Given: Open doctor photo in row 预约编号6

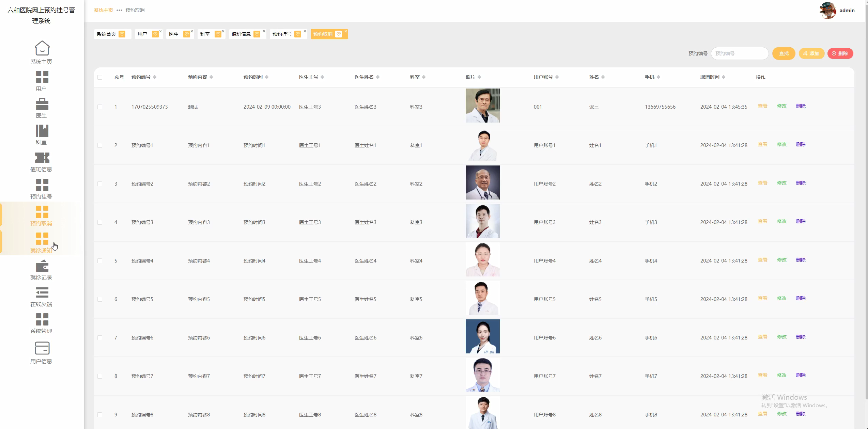Looking at the screenshot, I should [x=482, y=336].
